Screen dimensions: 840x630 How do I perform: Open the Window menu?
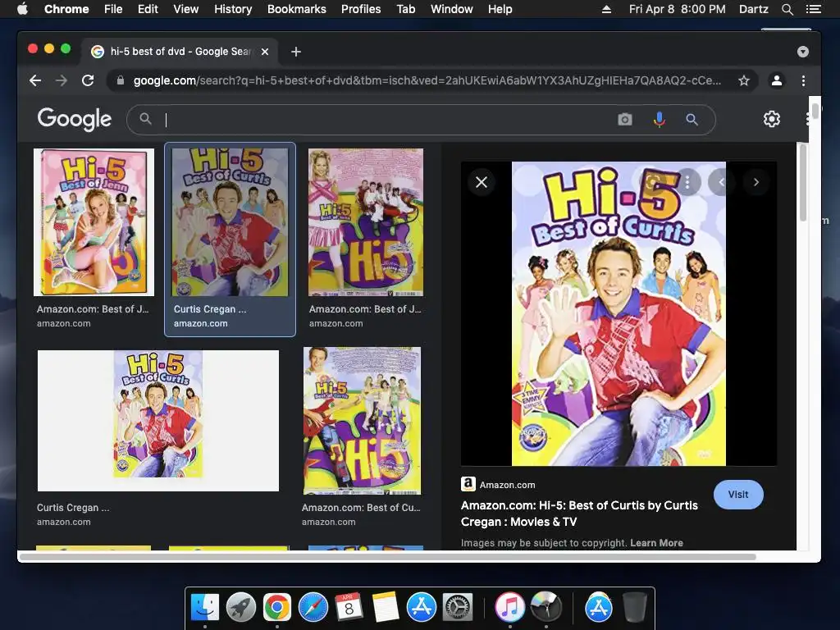click(x=452, y=9)
